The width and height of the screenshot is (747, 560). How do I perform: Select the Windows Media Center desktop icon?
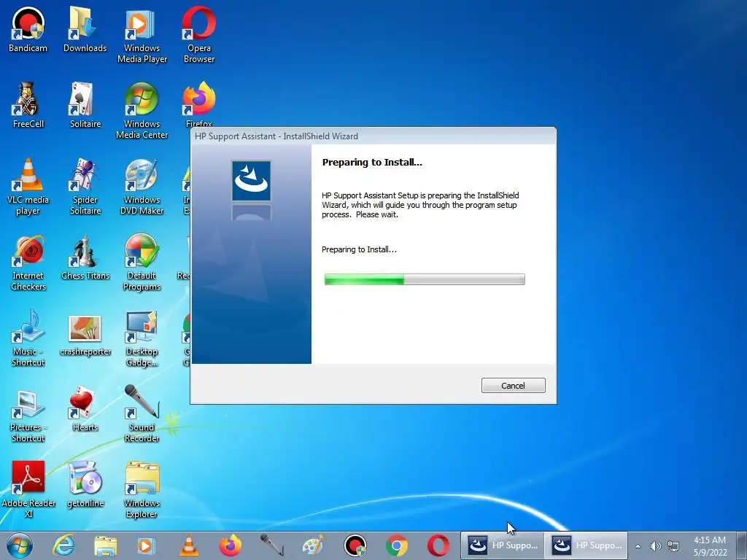point(142,112)
